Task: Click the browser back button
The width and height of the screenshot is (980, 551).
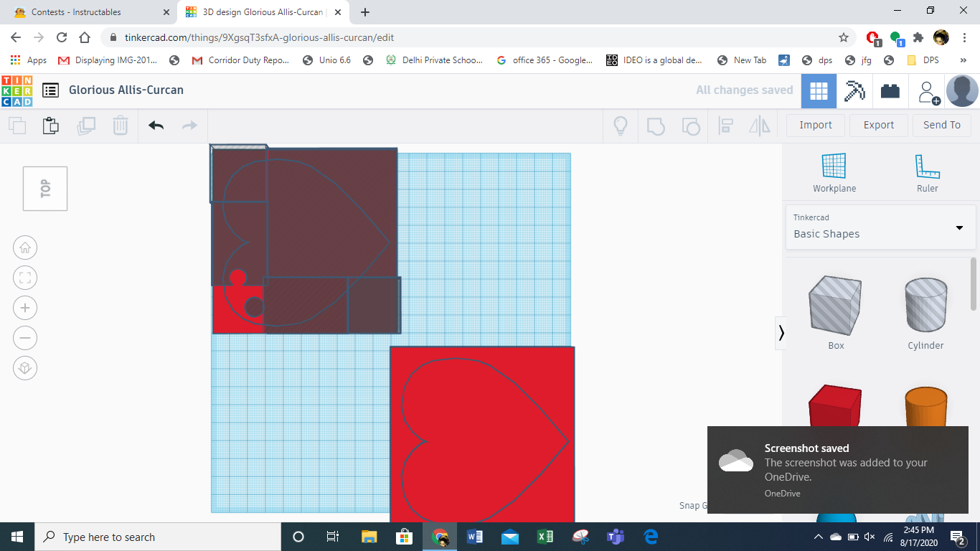Action: click(x=16, y=37)
